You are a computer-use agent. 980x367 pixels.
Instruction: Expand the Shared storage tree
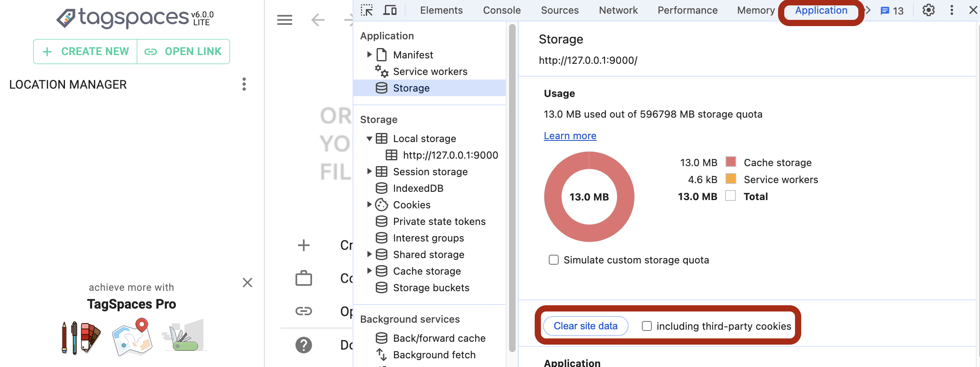pos(369,254)
